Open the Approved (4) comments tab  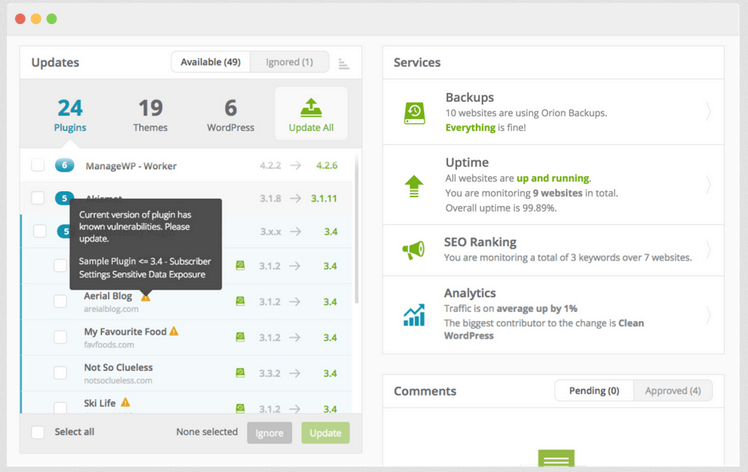(x=672, y=391)
